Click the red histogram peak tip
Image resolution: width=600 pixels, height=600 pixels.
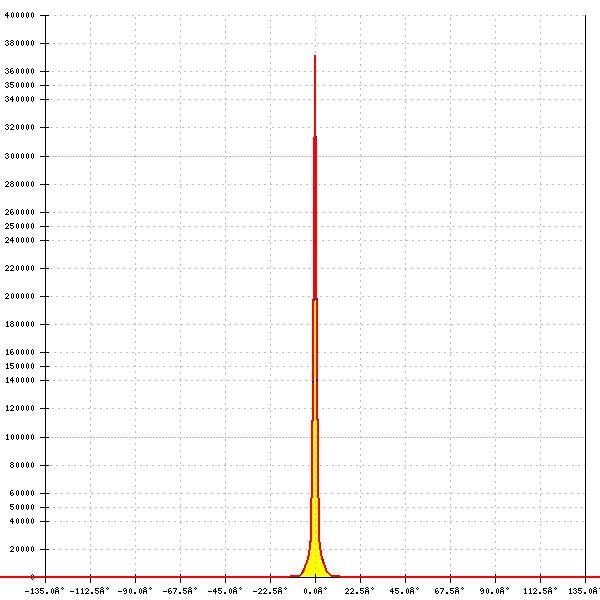tap(315, 57)
